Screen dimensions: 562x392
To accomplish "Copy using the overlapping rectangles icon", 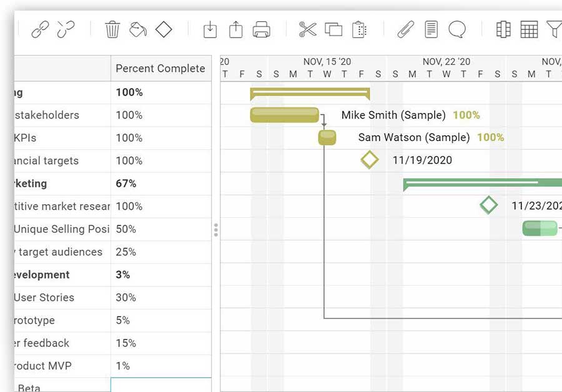I will point(333,29).
